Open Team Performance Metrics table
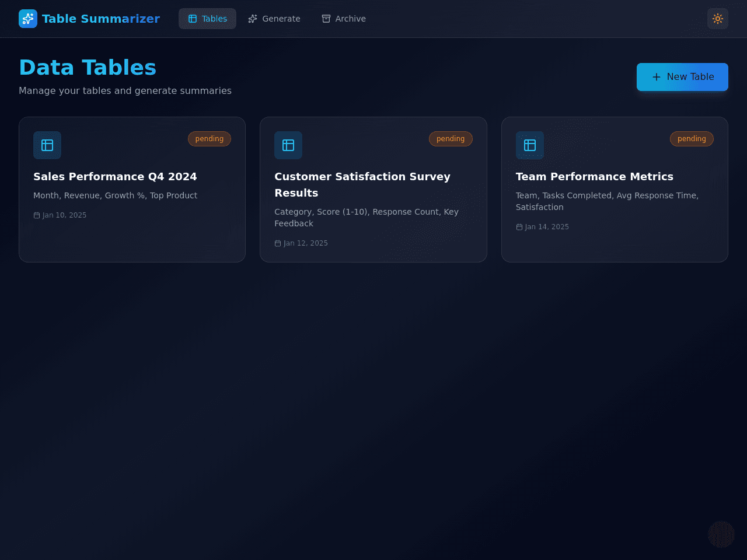747x560 pixels. 595,177
